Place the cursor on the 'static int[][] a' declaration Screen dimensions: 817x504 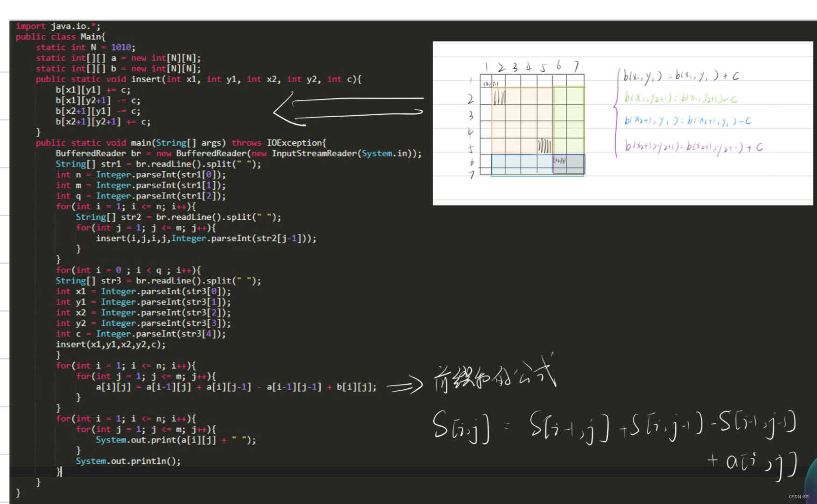pyautogui.click(x=119, y=58)
